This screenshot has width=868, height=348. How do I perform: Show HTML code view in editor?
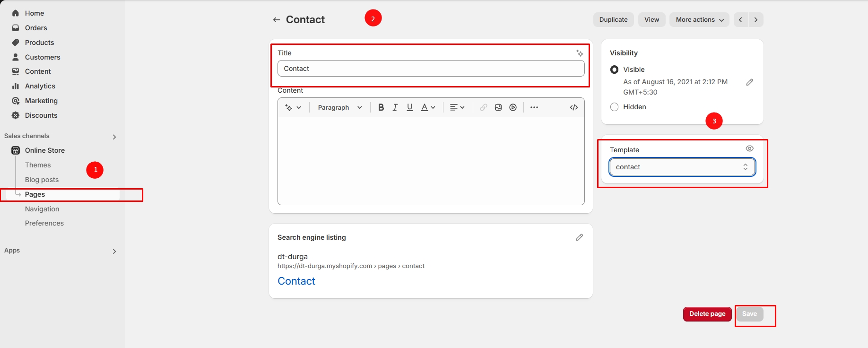tap(574, 107)
